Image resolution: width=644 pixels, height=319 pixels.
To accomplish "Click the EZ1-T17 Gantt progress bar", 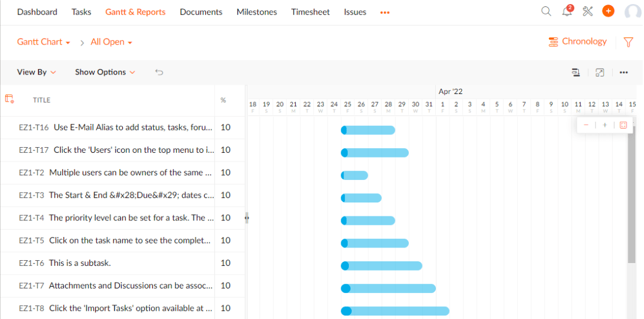I will click(375, 152).
